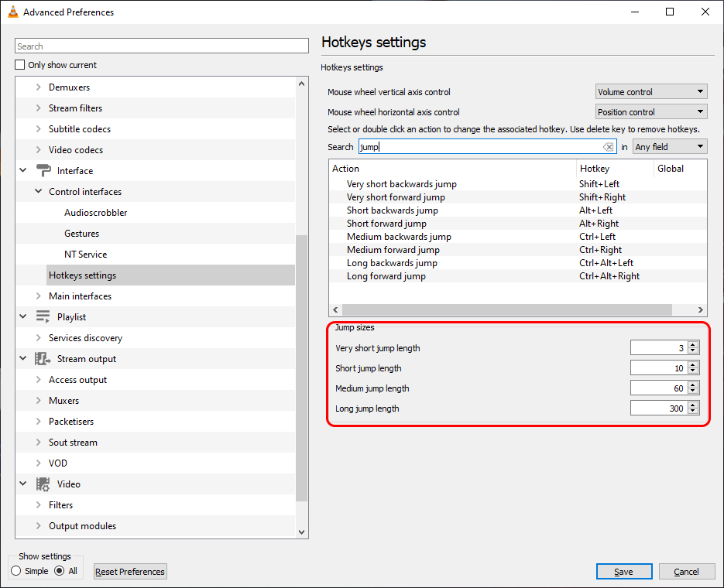Expand the Output modules node
The image size is (724, 588).
(38, 526)
